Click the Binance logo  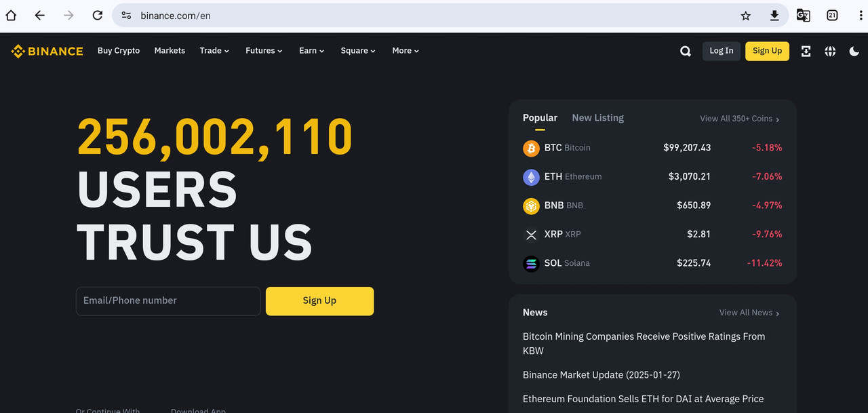pos(47,51)
